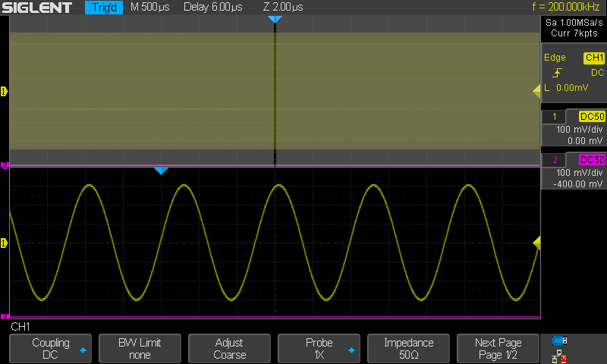
Task: Click the blue trigger marker in zoom window
Action: pos(161,171)
